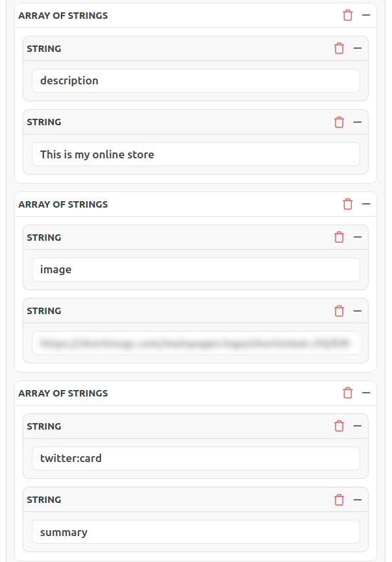
Task: Edit the 'This is my online store' field
Action: click(x=195, y=154)
